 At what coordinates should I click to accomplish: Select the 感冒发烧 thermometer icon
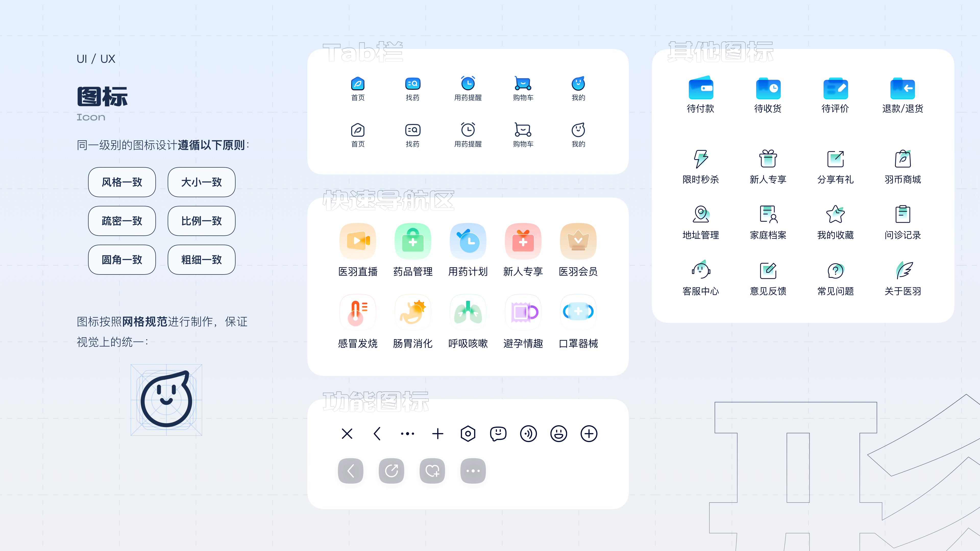(358, 312)
